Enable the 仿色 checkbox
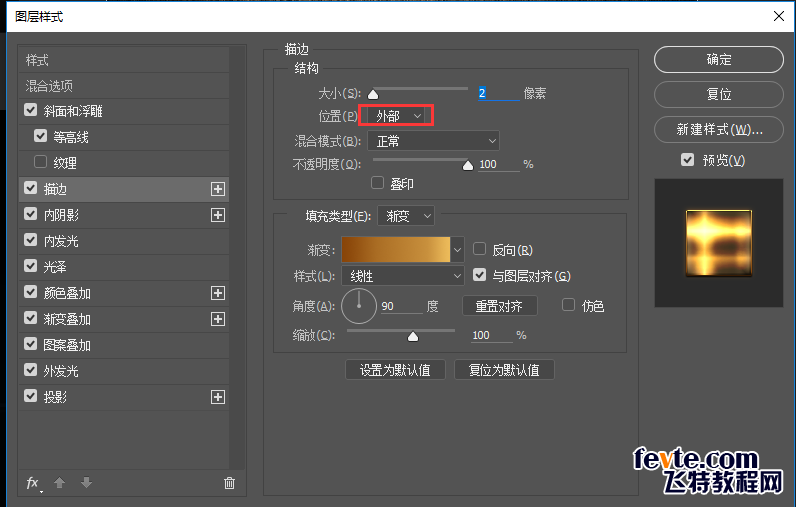 tap(568, 305)
